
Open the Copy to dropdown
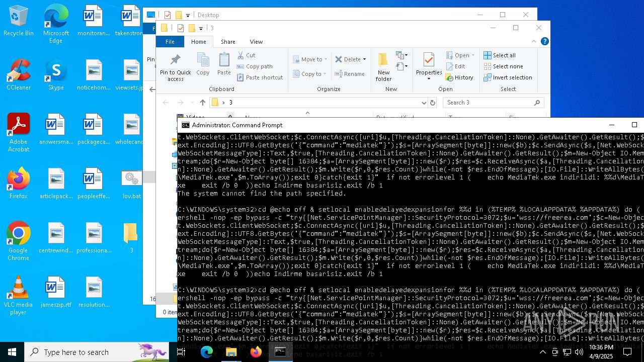click(310, 74)
